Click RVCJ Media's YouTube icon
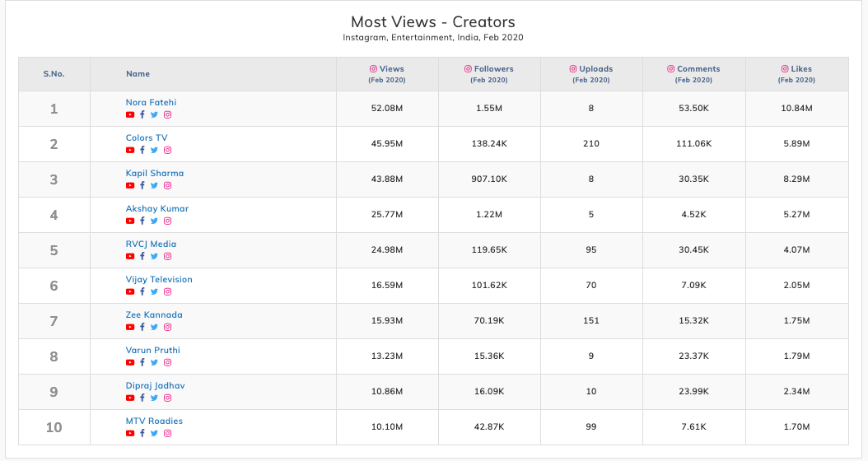 tap(130, 257)
